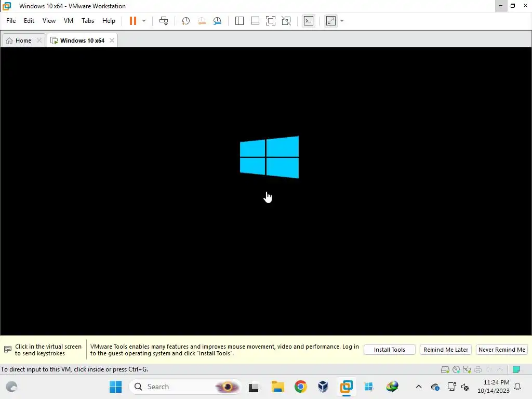Open the Help menu
532x399 pixels.
(x=109, y=21)
